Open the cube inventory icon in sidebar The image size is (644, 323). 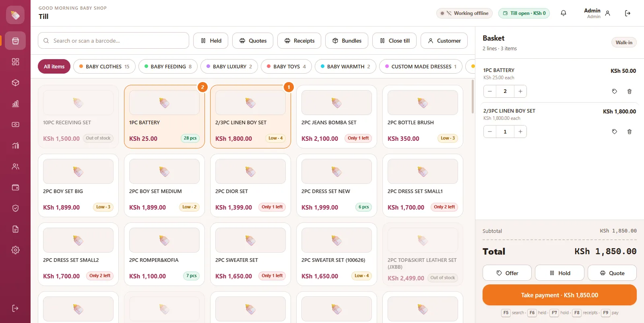(x=15, y=82)
